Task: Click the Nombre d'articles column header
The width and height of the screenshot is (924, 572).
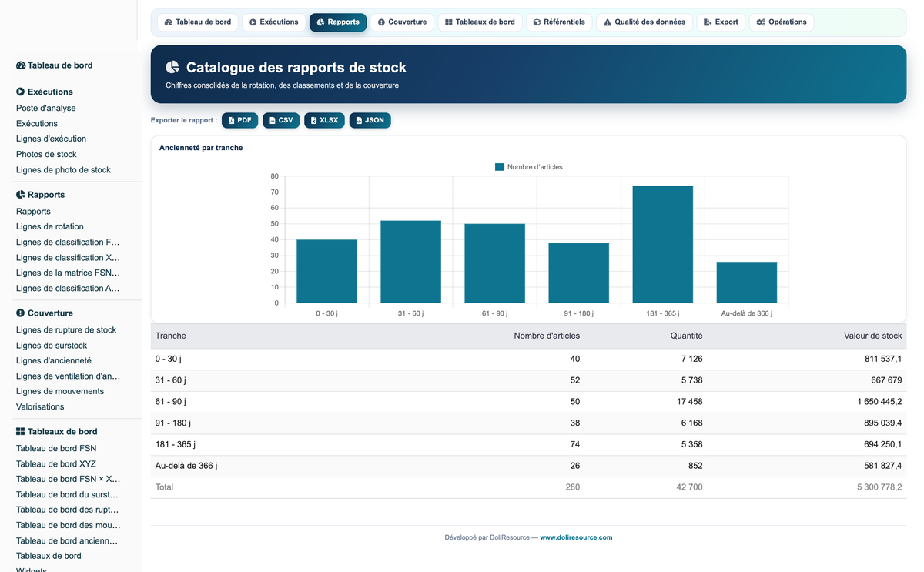Action: 547,336
